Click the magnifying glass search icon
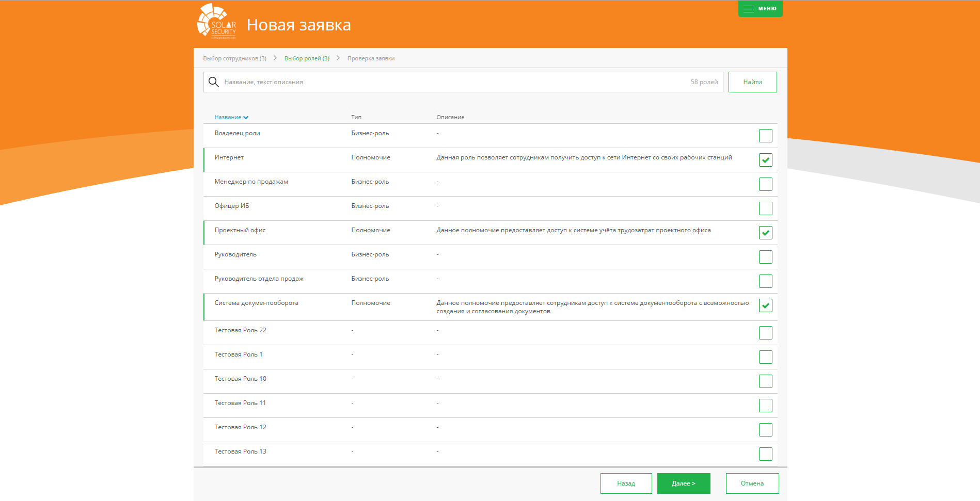This screenshot has height=501, width=980. (213, 82)
